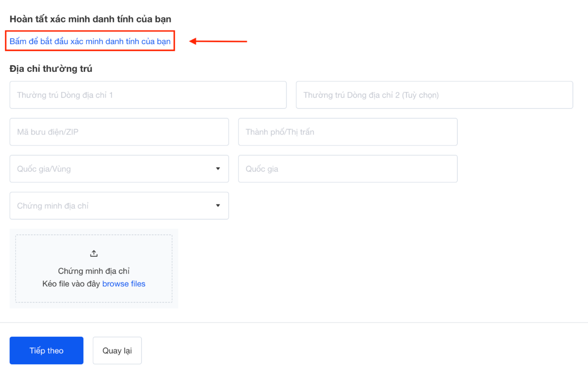Click the Chứng minh địa chỉ dropdown caret

(218, 205)
